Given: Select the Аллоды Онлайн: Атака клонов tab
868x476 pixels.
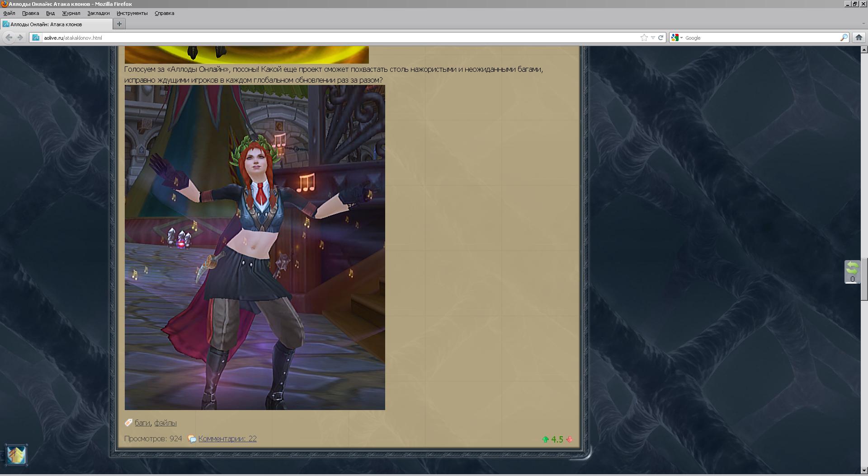Looking at the screenshot, I should pos(57,24).
